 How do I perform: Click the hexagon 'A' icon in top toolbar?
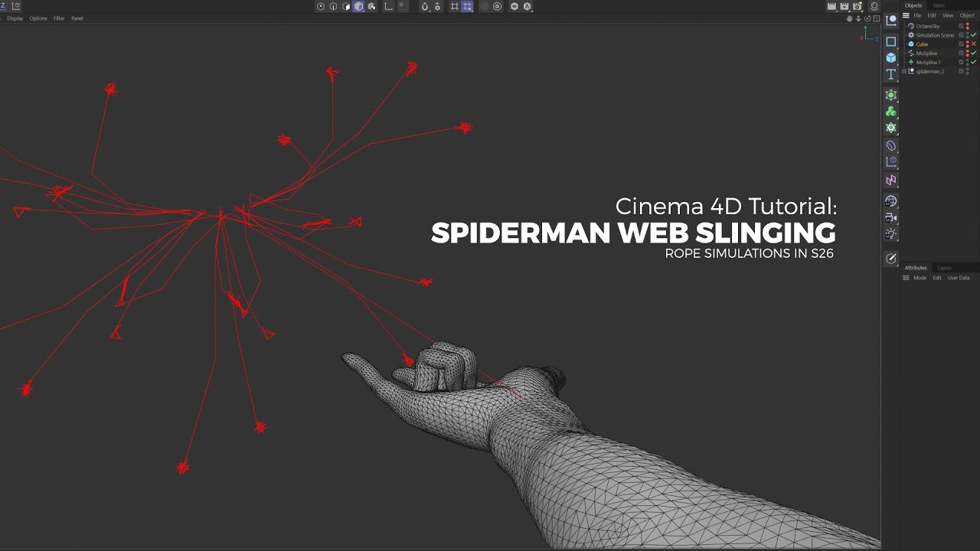point(527,6)
